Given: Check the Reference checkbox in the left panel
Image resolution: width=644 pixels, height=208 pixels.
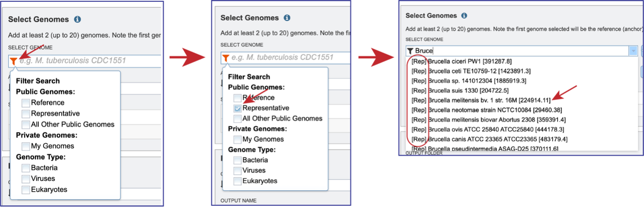Looking at the screenshot, I should coord(26,103).
